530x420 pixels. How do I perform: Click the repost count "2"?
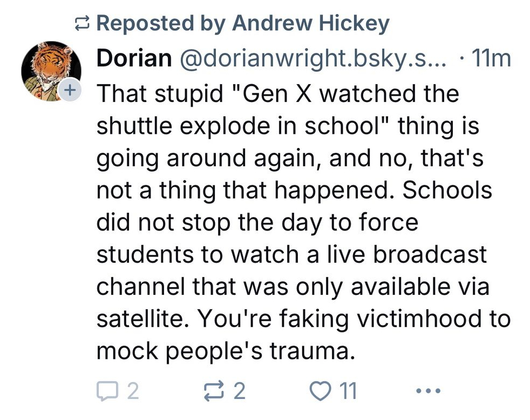240,390
